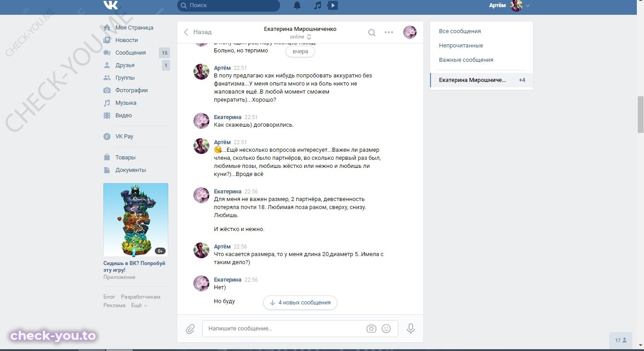Click the page vertical scrollbar thumb
This screenshot has height=351, width=644.
pyautogui.click(x=640, y=114)
